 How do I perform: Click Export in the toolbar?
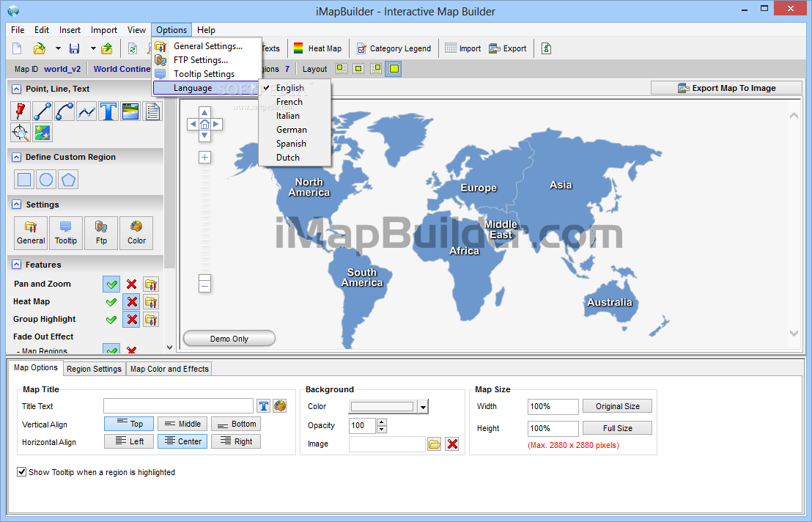(507, 48)
